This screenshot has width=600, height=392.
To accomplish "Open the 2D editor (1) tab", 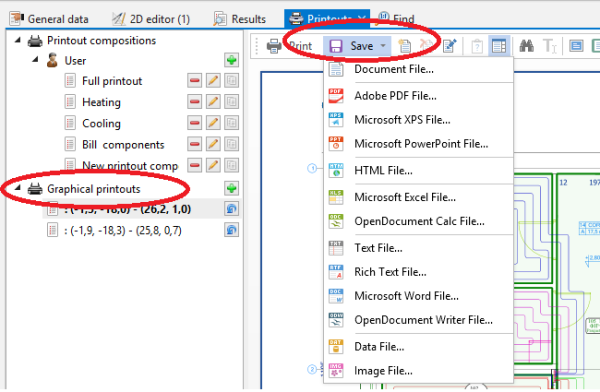I will click(151, 19).
